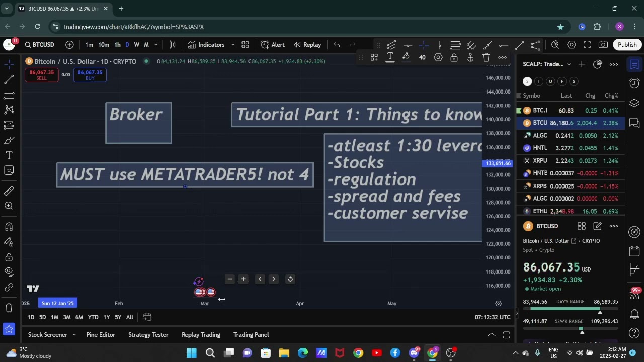
Task: Open the emoji icons tool
Action: point(9,170)
